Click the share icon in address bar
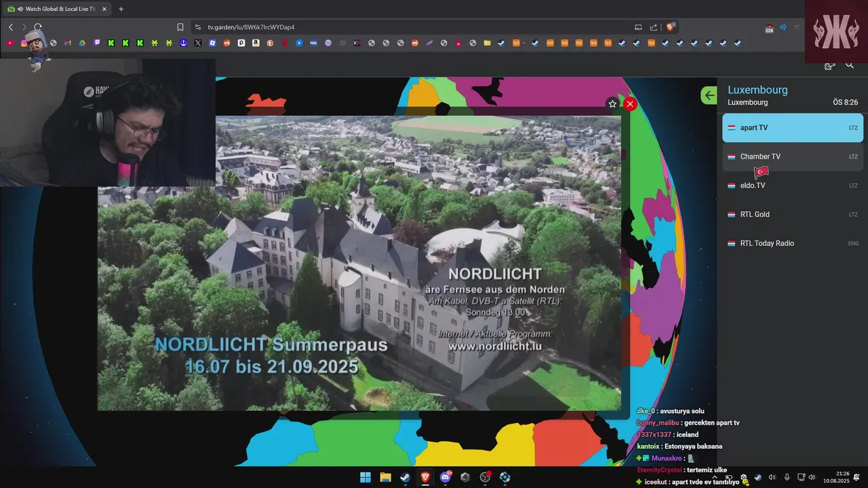The image size is (868, 488). [x=654, y=27]
